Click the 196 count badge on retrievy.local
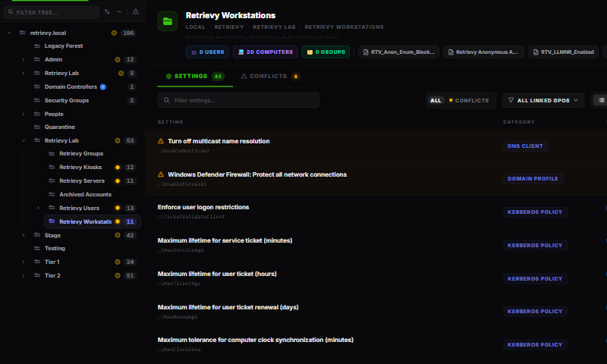Image resolution: width=607 pixels, height=364 pixels. point(128,33)
